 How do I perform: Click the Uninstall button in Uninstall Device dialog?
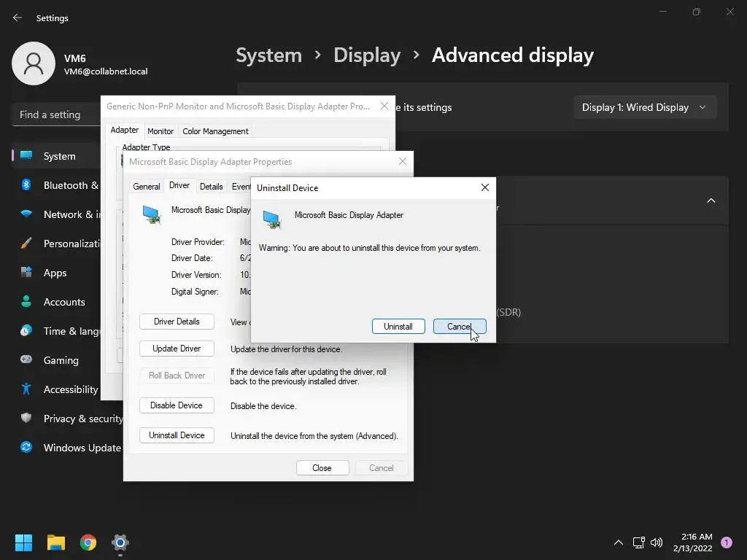point(398,326)
